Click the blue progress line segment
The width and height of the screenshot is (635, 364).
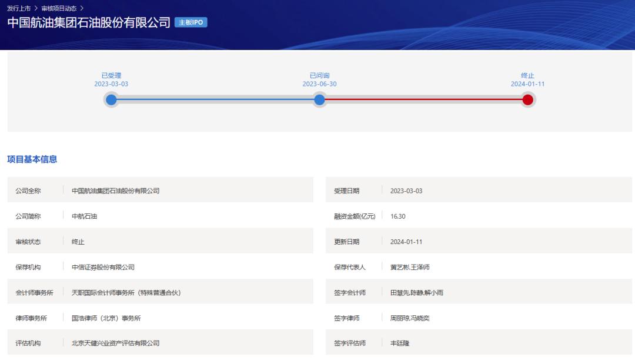pos(215,100)
